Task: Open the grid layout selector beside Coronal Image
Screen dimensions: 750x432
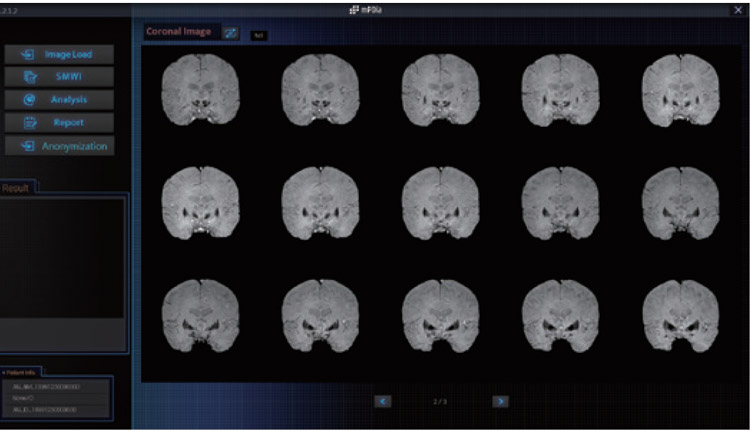Action: tap(258, 34)
